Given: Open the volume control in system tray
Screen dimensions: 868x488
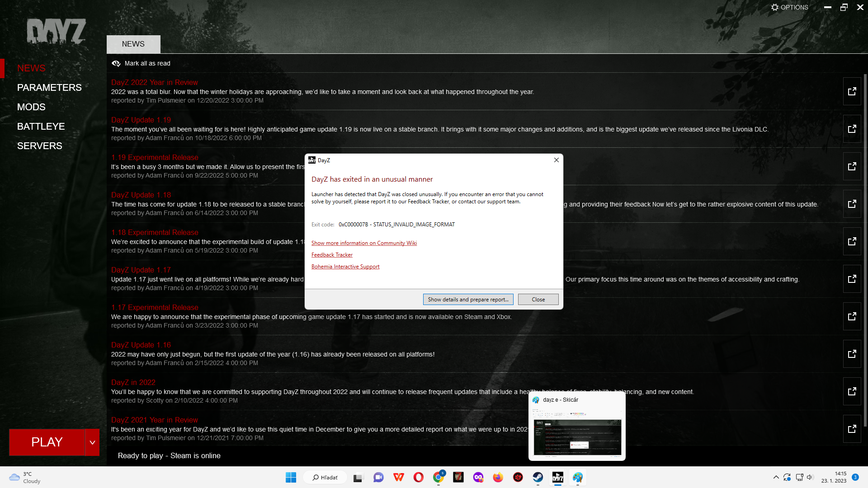Looking at the screenshot, I should pyautogui.click(x=810, y=477).
